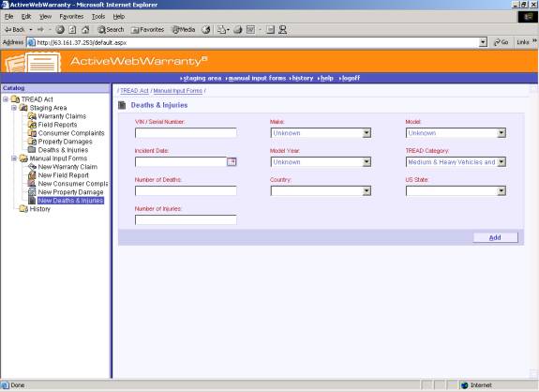539x392 pixels.
Task: Click the history navigation link
Action: click(303, 79)
